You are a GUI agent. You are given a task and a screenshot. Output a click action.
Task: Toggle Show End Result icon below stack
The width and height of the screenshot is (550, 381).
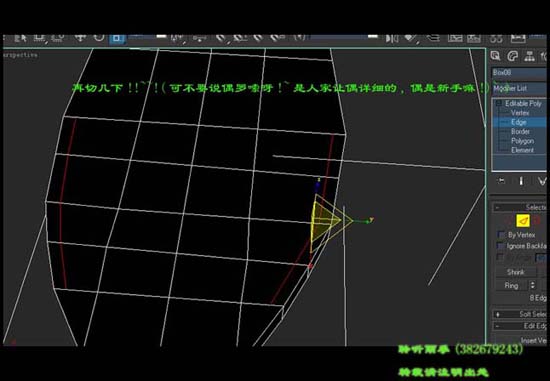521,181
